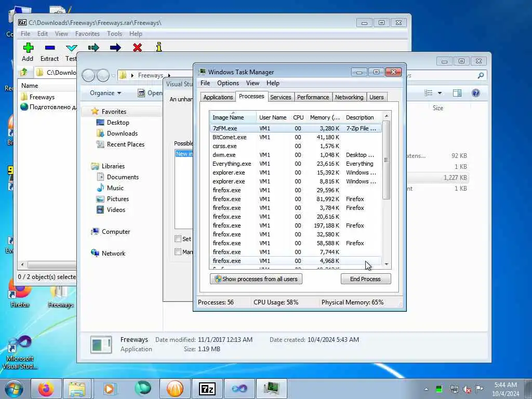
Task: Click the green Add icon in 7-Zip
Action: click(28, 47)
